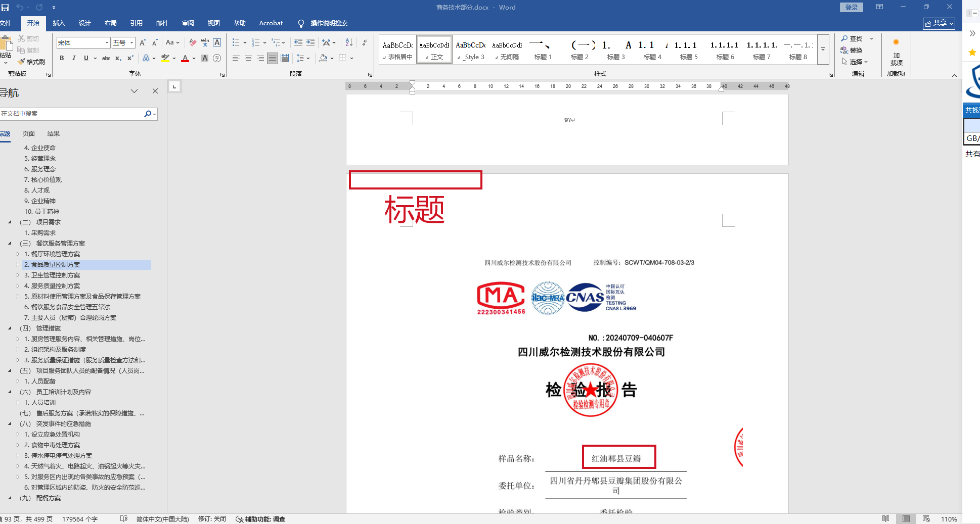Click the 登录 sign-in button
The height and width of the screenshot is (524, 980).
[x=852, y=8]
